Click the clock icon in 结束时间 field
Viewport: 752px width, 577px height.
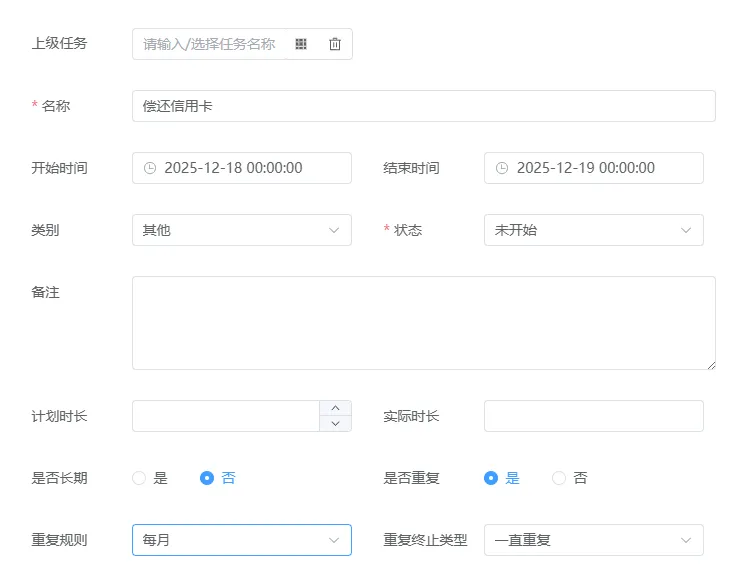point(502,168)
